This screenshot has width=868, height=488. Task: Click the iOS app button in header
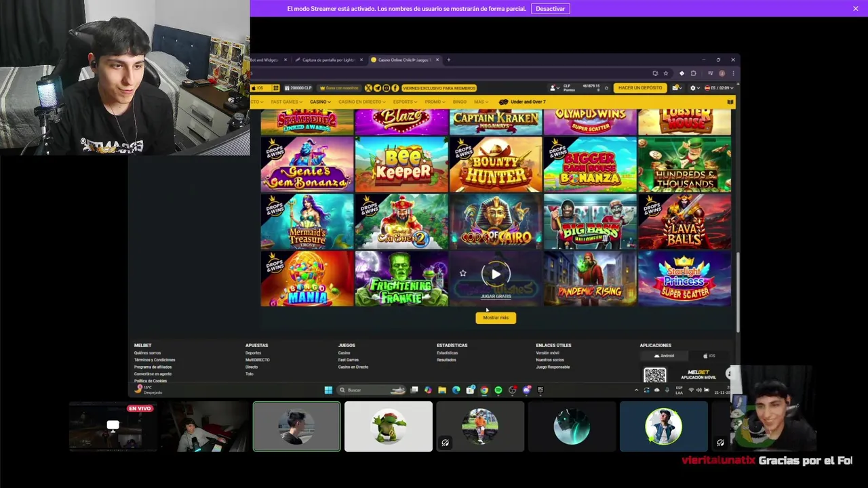[261, 88]
